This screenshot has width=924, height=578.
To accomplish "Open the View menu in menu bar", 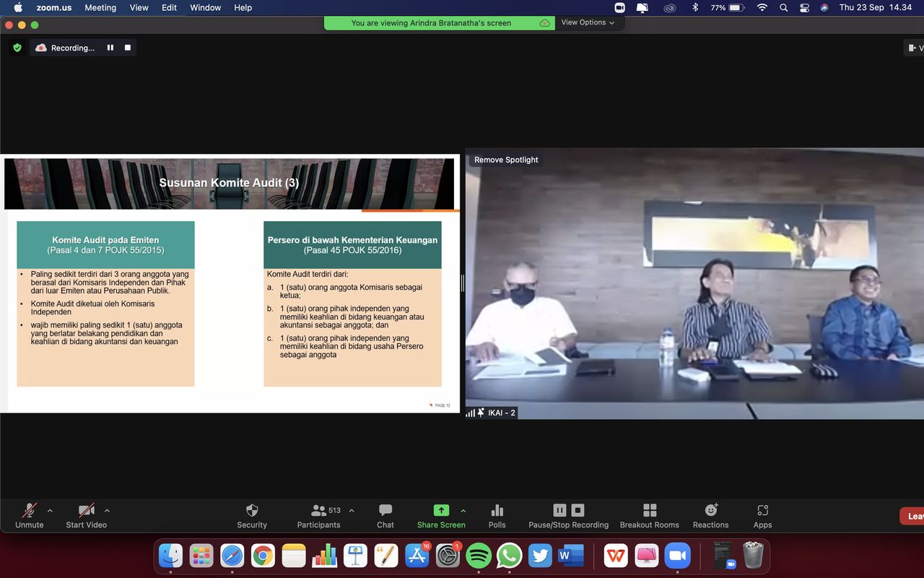I will click(139, 7).
